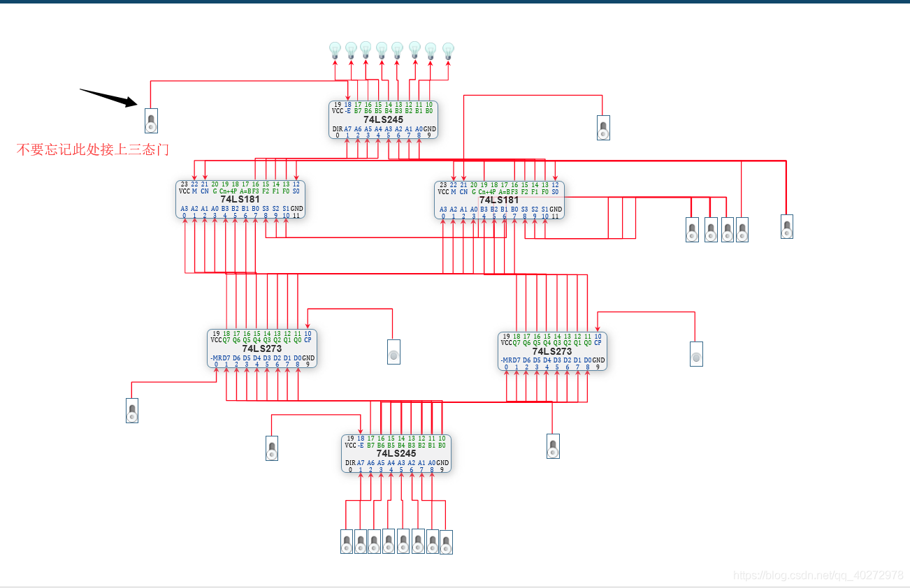Click the push button beside right 74LS273 CP
The image size is (910, 588).
coord(696,354)
